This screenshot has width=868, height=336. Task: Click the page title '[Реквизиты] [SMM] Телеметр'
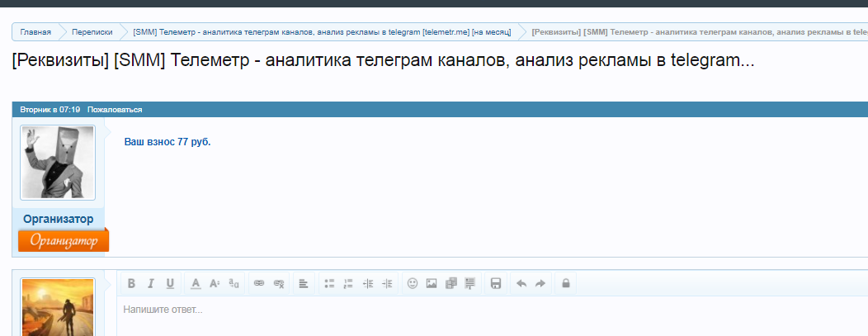[383, 59]
